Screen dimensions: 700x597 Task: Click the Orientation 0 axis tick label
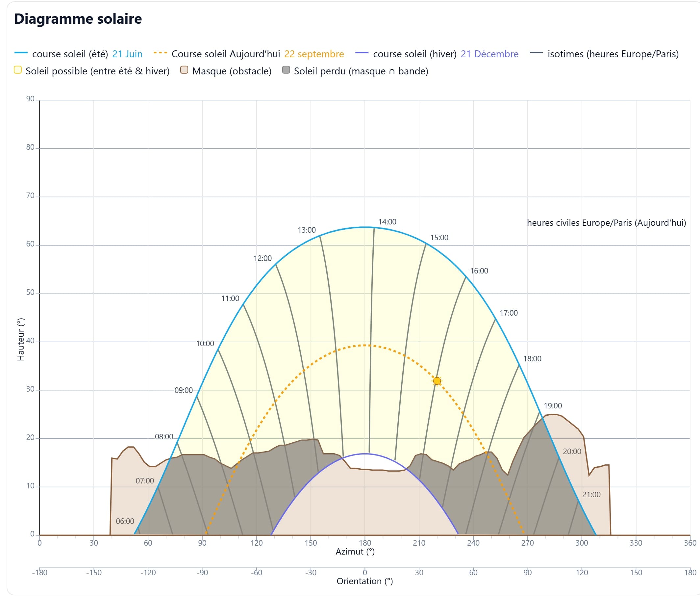[365, 572]
